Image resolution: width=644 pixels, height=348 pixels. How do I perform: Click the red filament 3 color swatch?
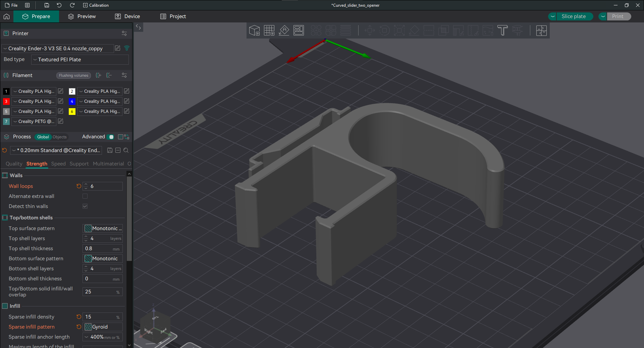6,101
